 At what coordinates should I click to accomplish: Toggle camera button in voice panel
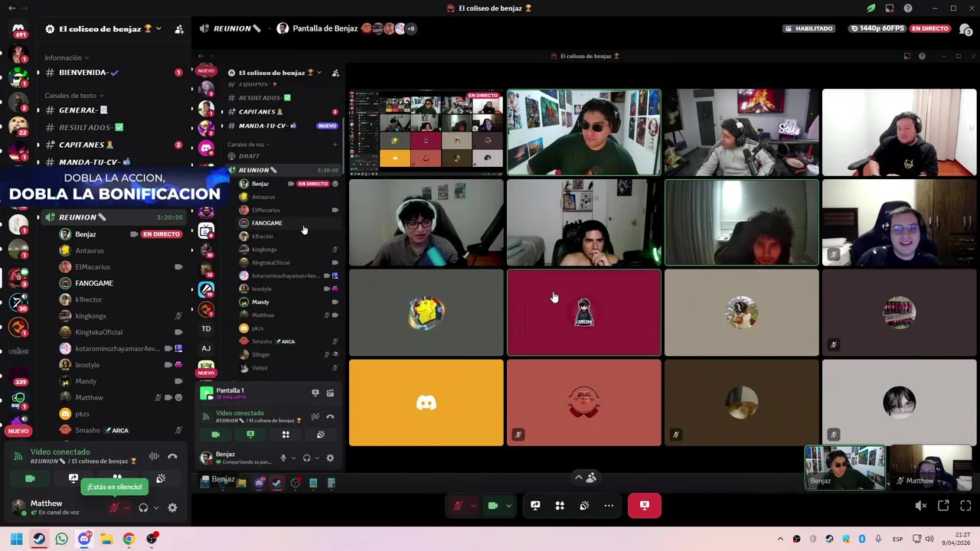click(x=30, y=478)
